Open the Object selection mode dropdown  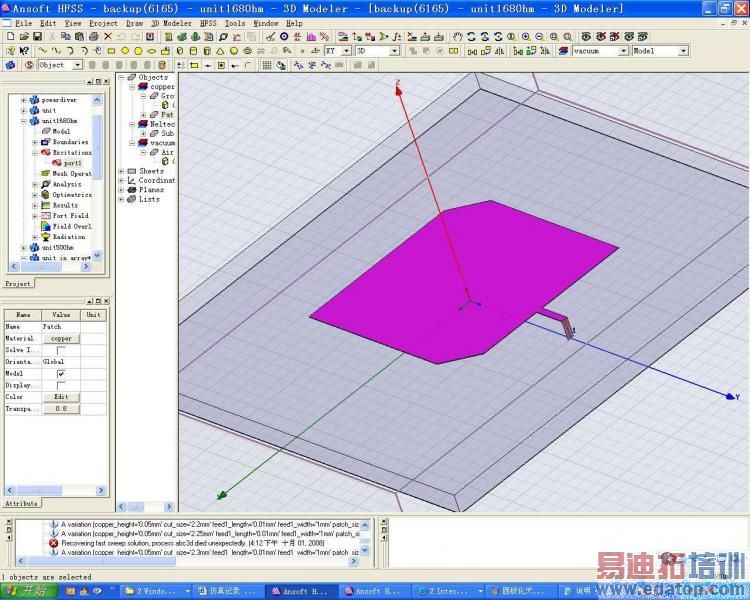pyautogui.click(x=77, y=65)
